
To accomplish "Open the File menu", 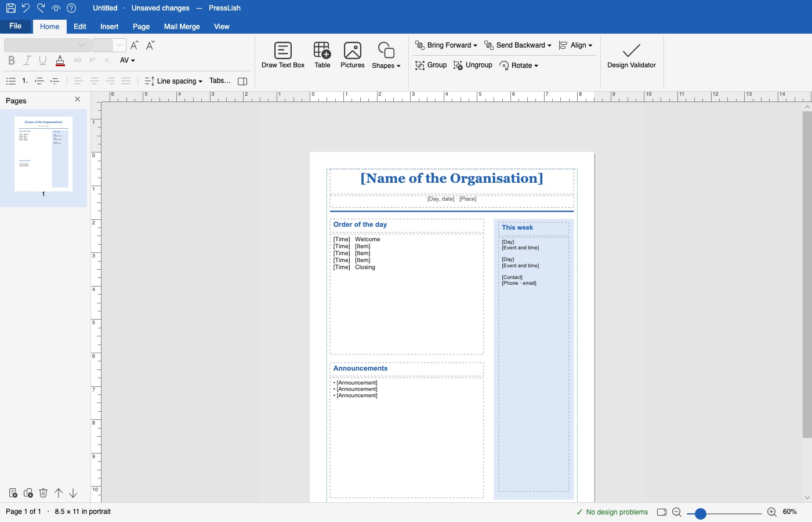I will pos(16,26).
